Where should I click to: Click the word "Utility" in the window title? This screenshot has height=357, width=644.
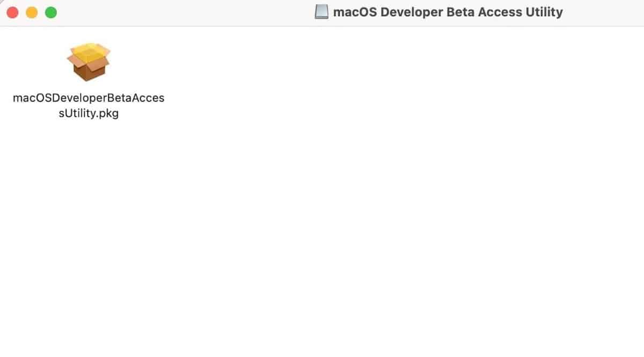pyautogui.click(x=544, y=12)
